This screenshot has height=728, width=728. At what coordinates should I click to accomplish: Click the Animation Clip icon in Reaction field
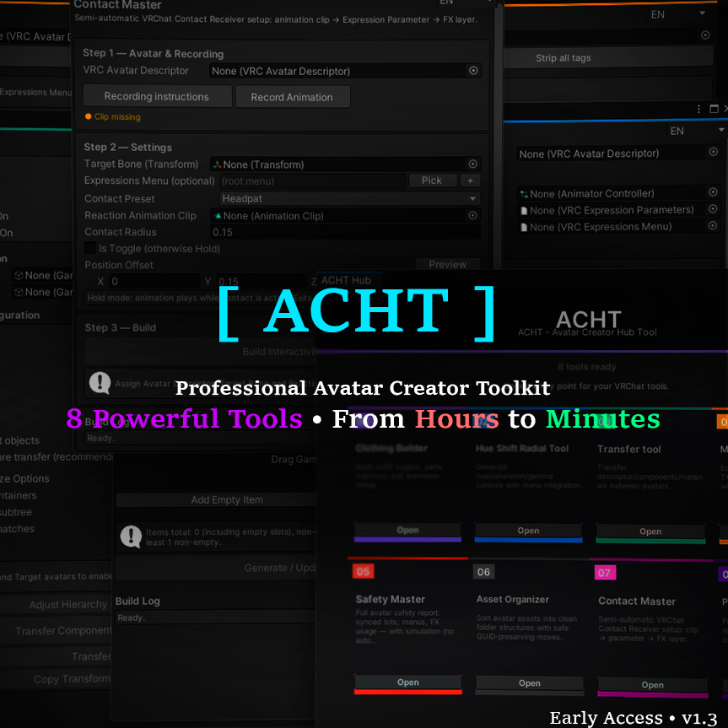tap(218, 216)
